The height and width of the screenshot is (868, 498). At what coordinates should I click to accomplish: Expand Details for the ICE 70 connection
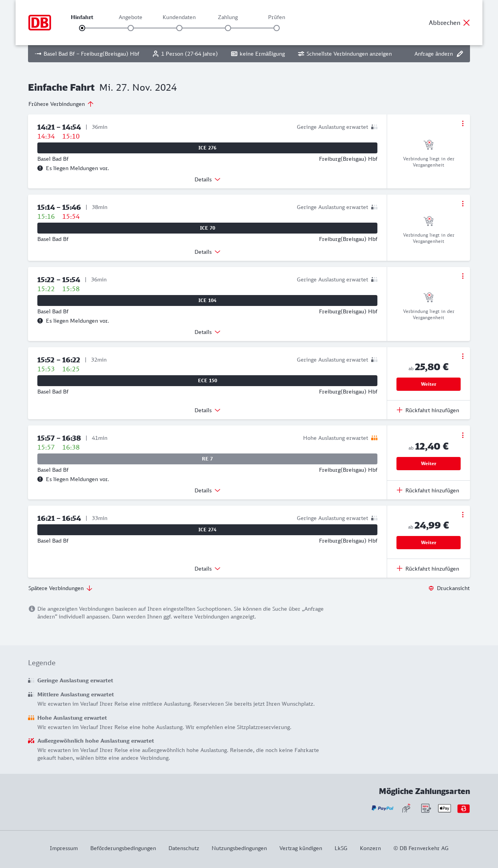pos(207,252)
